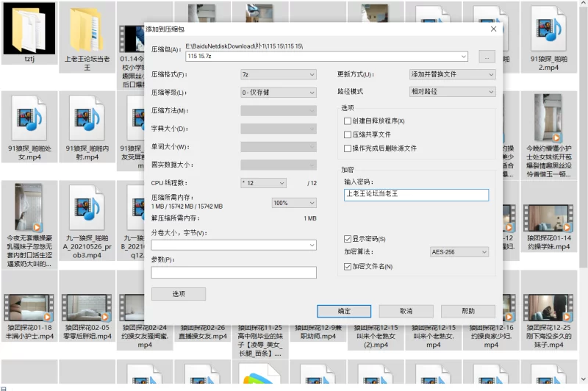588x391 pixels.
Task: Open the CPU 线程数 dropdown showing 12
Action: (x=263, y=183)
